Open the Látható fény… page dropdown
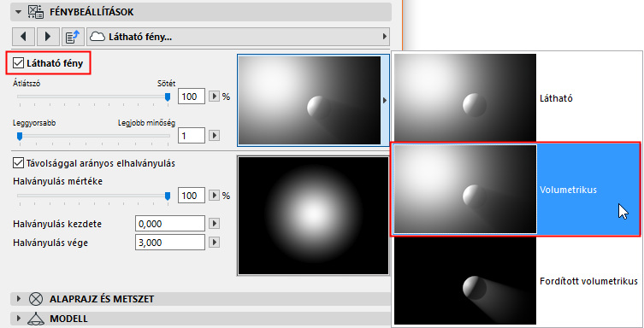The image size is (644, 328). [x=238, y=37]
